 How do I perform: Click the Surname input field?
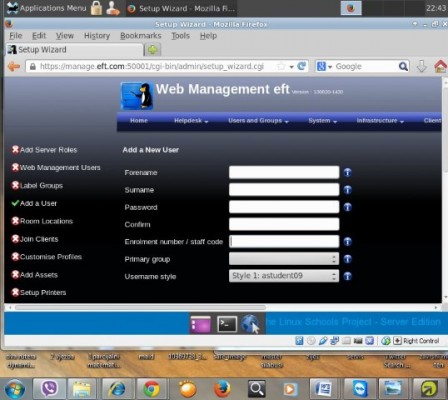(284, 189)
